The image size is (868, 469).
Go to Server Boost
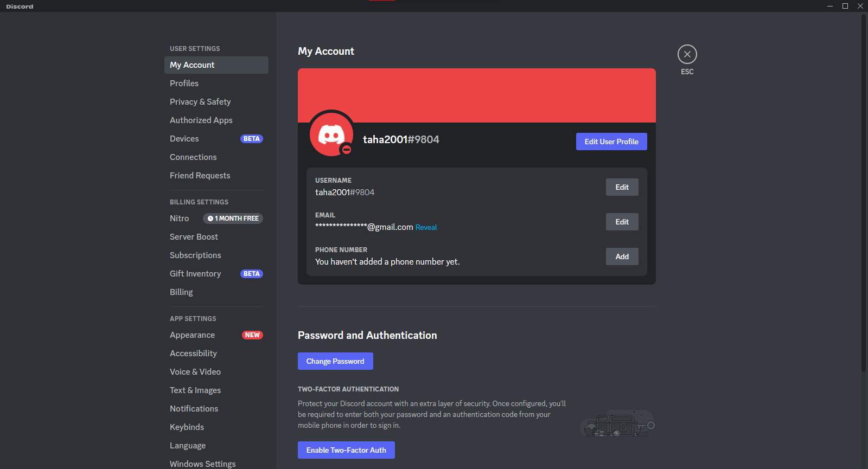pyautogui.click(x=216, y=237)
